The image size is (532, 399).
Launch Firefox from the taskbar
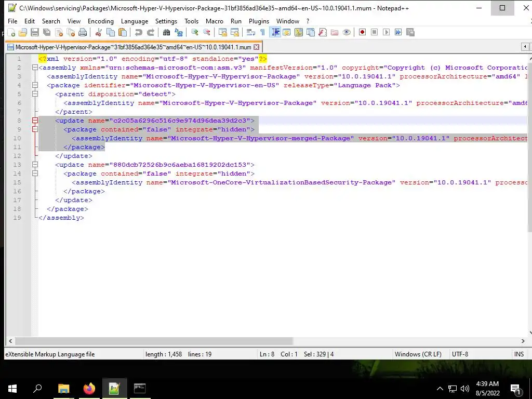(89, 388)
